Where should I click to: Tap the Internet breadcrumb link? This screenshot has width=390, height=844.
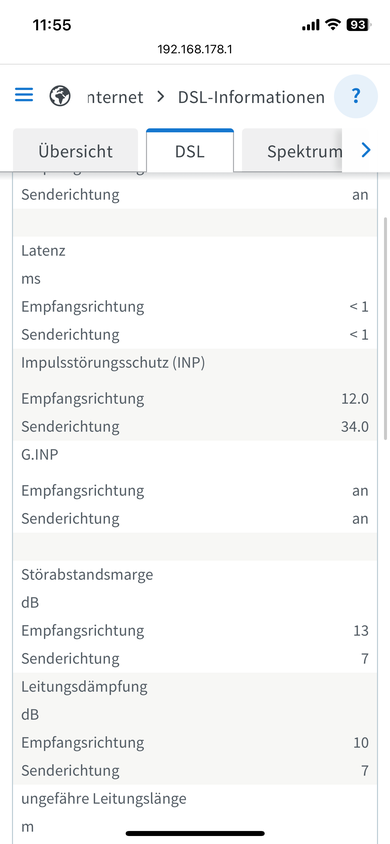pos(115,97)
